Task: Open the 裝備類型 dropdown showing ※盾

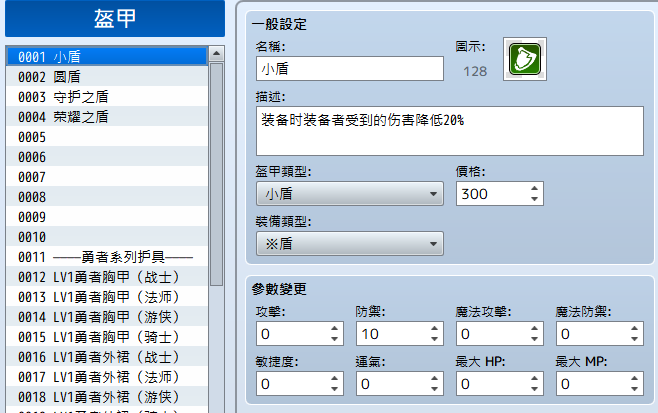Action: coord(350,243)
